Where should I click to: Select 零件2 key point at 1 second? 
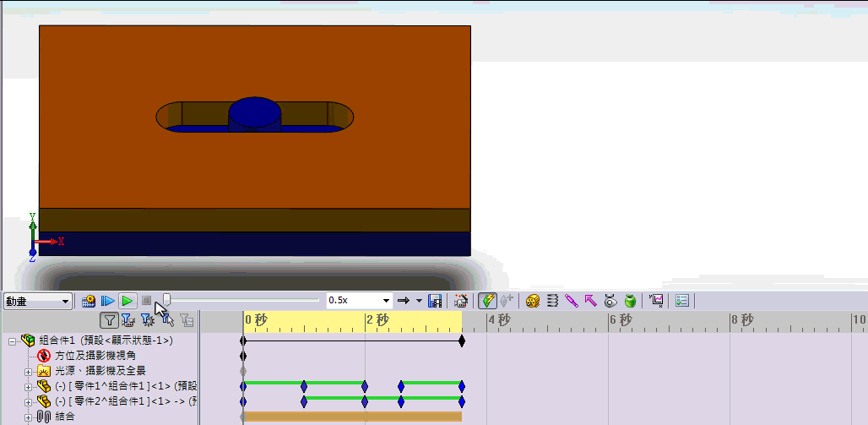[x=304, y=401]
